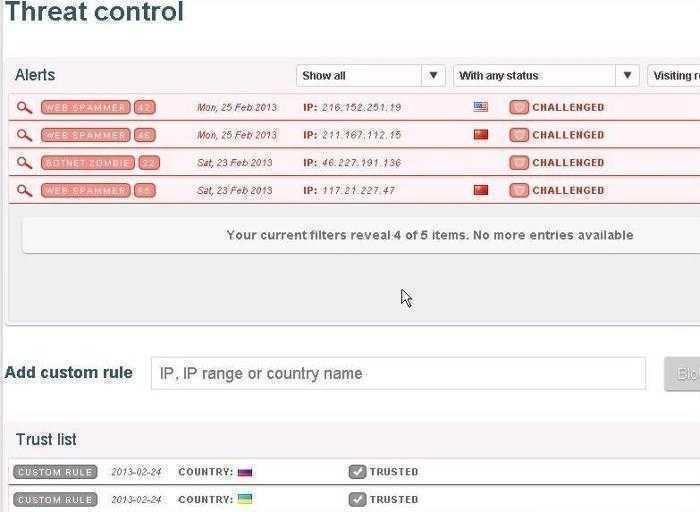This screenshot has width=700, height=512.
Task: Click threat score badge for 46.227.191.136
Action: 149,163
